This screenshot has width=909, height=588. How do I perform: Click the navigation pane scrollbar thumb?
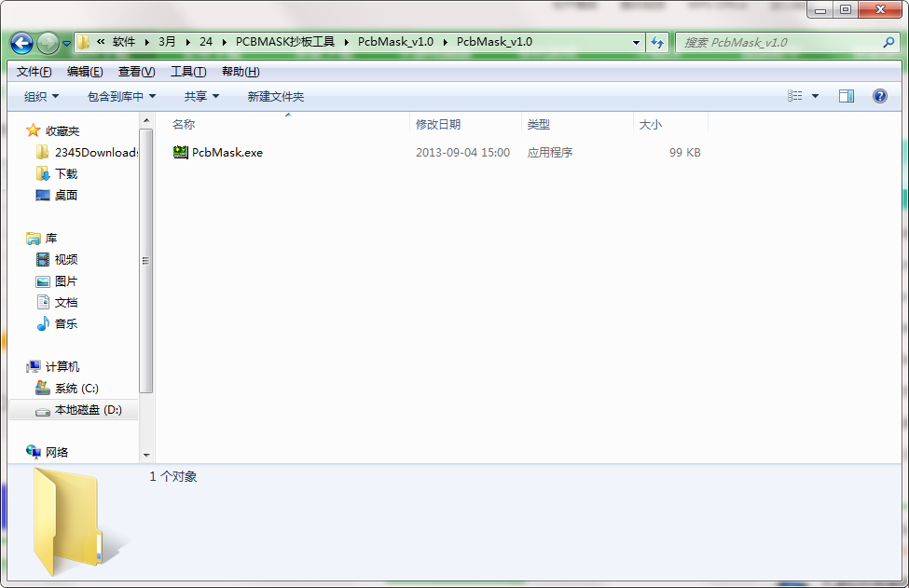[x=146, y=261]
